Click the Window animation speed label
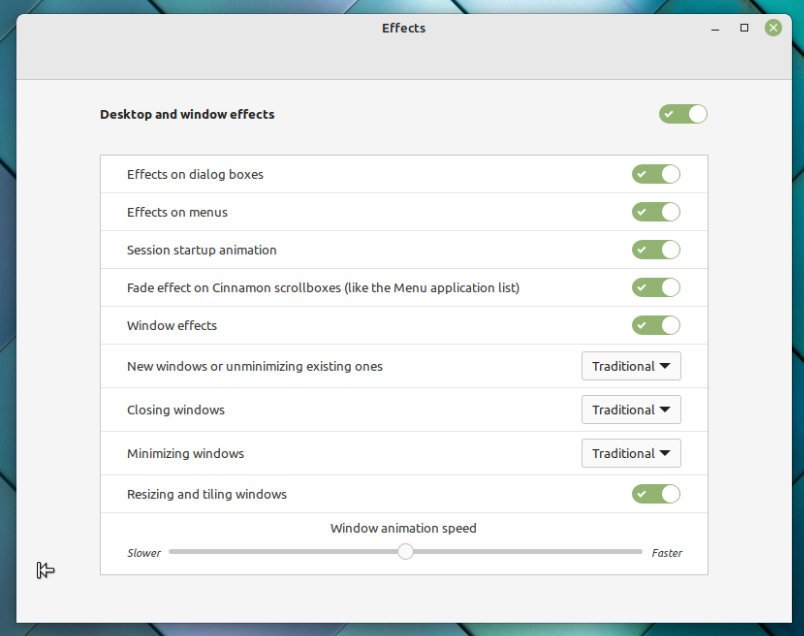The image size is (804, 636). [x=403, y=528]
